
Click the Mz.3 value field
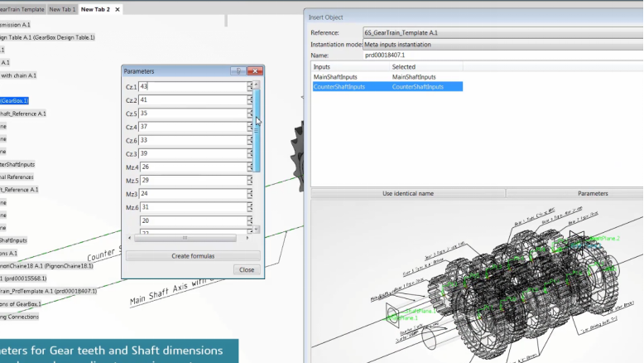click(194, 194)
